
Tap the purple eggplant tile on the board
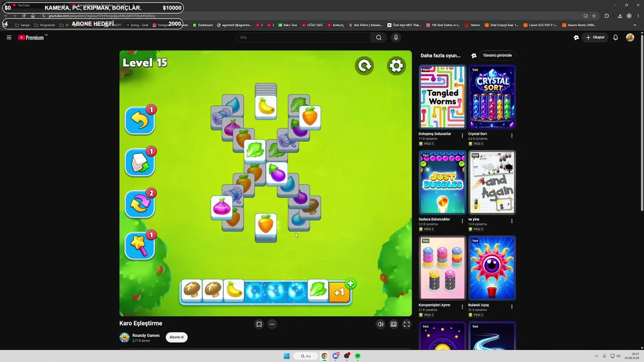277,173
